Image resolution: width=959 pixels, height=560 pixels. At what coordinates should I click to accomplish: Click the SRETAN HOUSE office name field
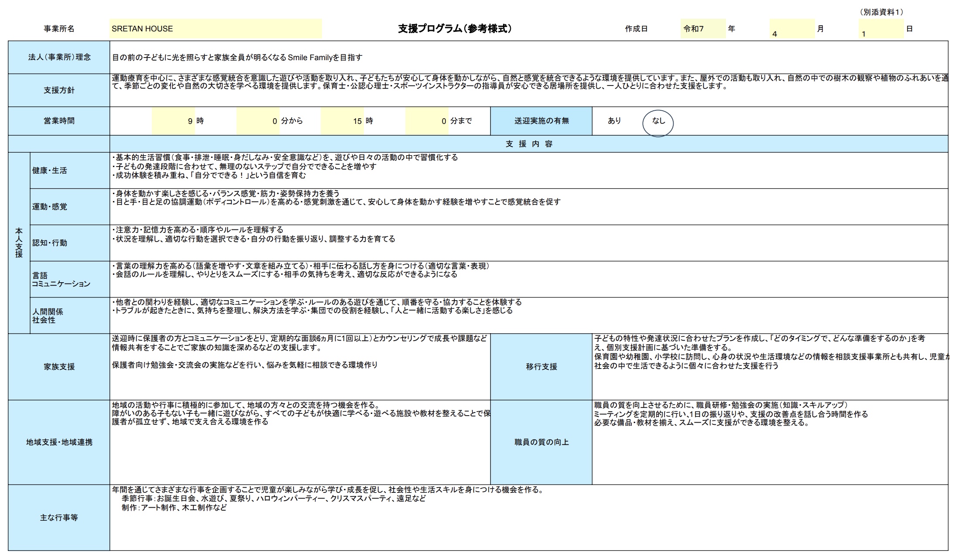pyautogui.click(x=216, y=29)
